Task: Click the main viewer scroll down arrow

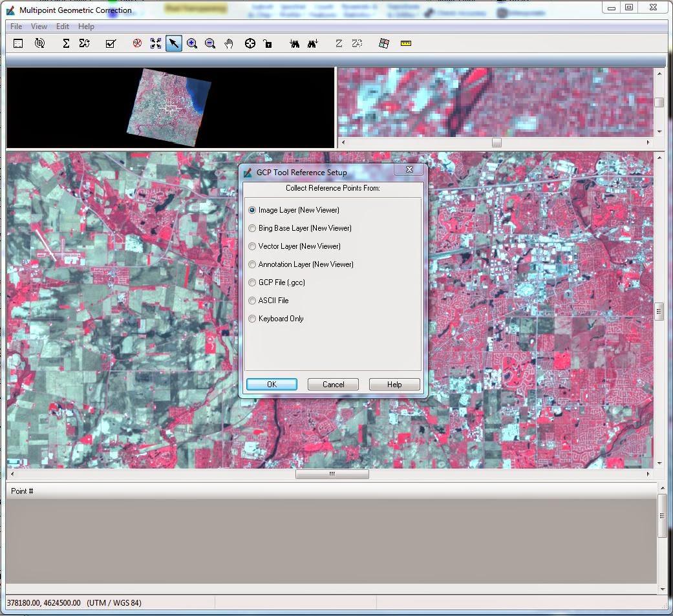Action: (x=659, y=463)
